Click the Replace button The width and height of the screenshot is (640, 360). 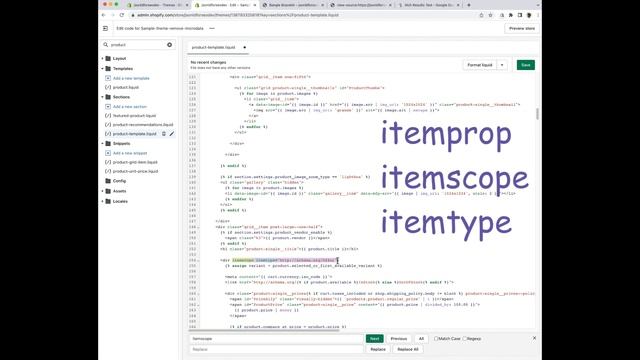[x=378, y=349]
